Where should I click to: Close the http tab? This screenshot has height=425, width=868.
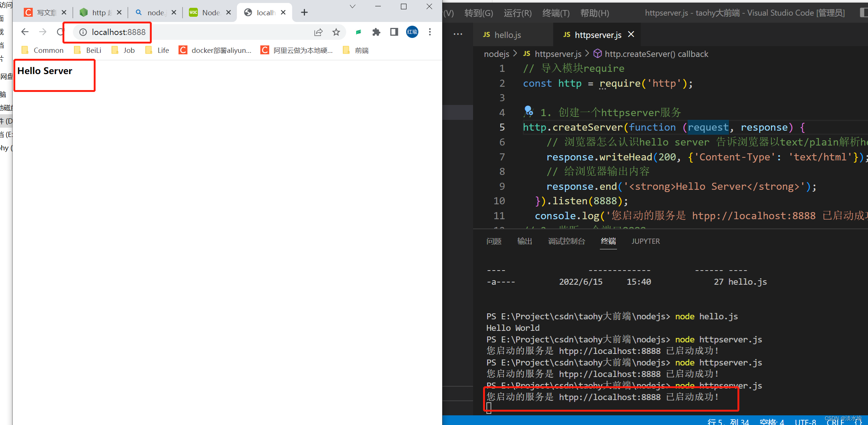pyautogui.click(x=119, y=12)
